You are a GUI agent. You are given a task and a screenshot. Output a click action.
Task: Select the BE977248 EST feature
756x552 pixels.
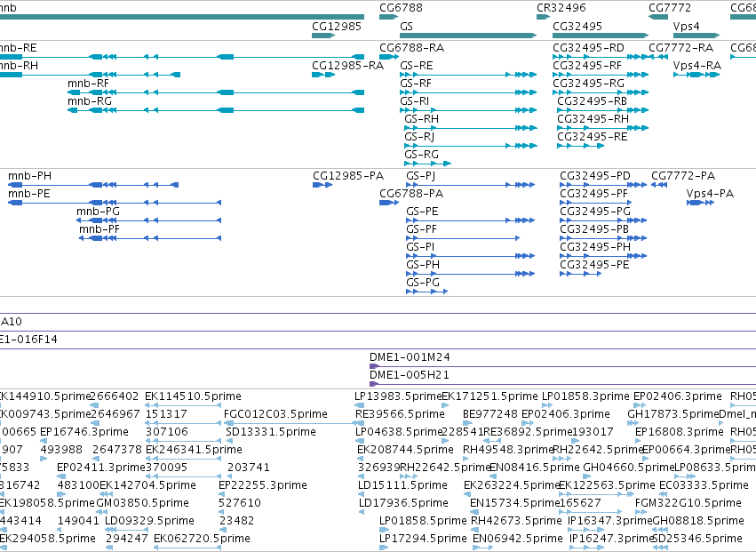click(x=467, y=423)
